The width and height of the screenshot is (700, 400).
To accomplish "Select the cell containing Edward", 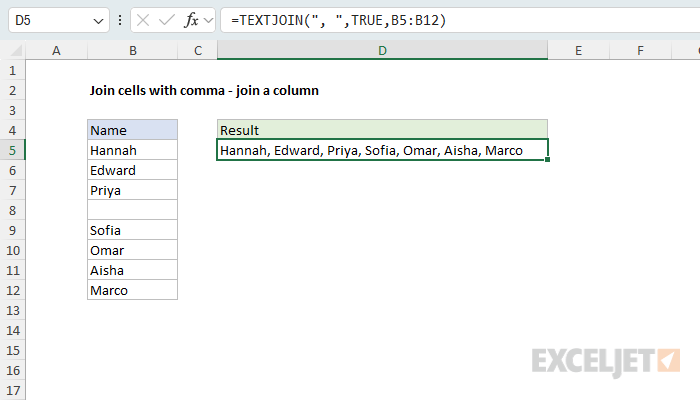I will (133, 171).
